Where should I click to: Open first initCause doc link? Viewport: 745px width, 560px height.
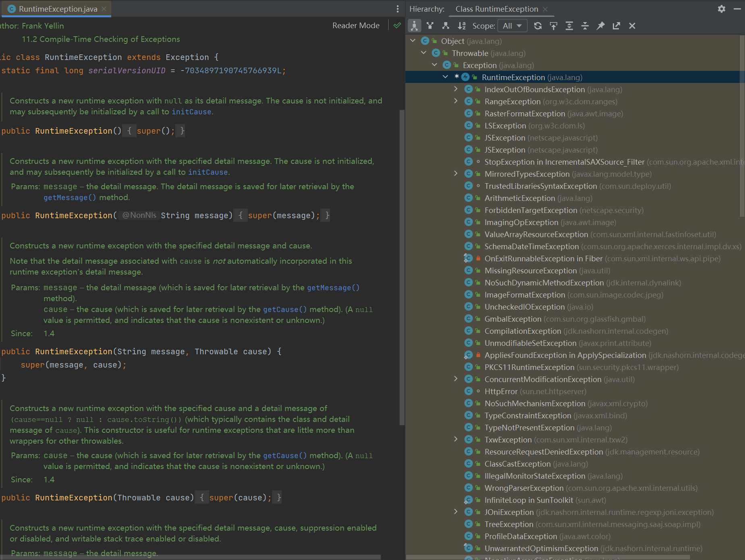(191, 112)
